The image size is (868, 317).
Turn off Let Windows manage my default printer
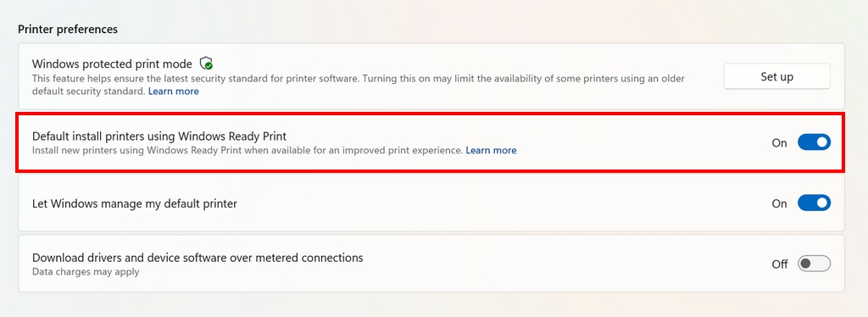(814, 203)
